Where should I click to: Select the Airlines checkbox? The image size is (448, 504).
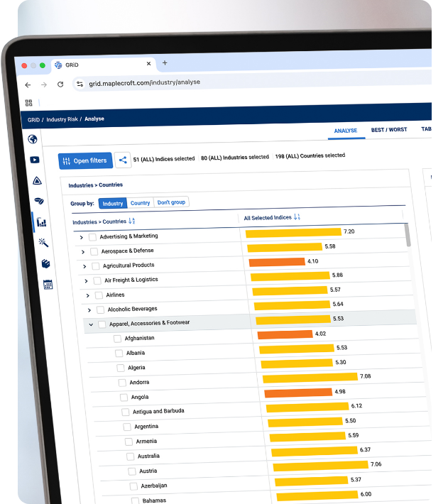tap(97, 295)
